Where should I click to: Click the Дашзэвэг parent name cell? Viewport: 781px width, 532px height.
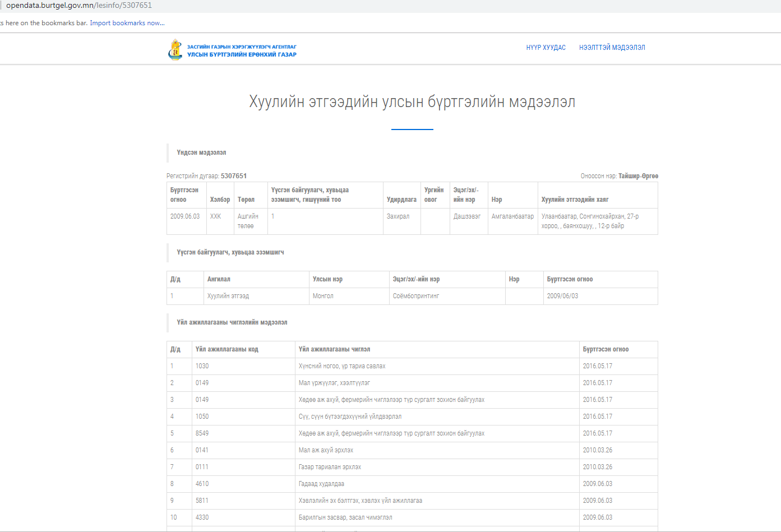point(467,216)
